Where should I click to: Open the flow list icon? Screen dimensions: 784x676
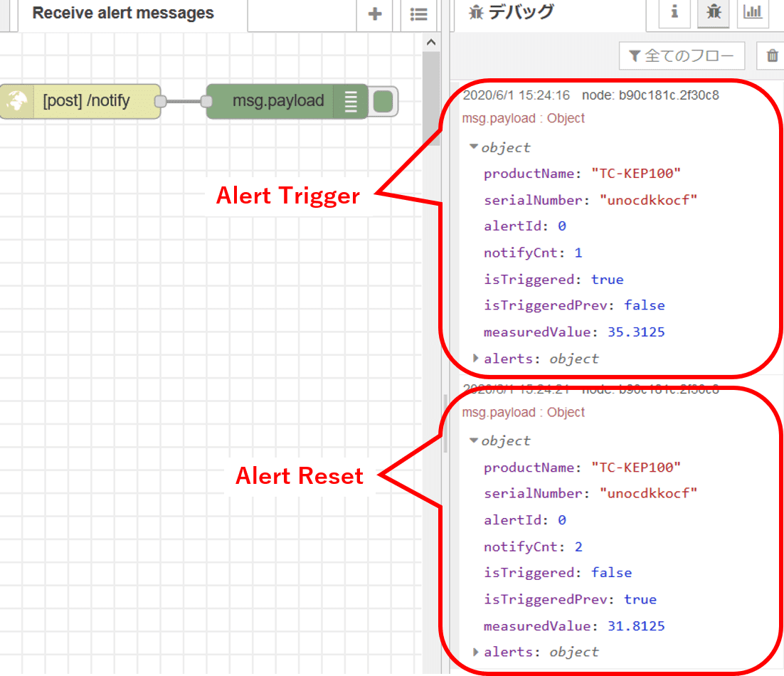click(419, 14)
